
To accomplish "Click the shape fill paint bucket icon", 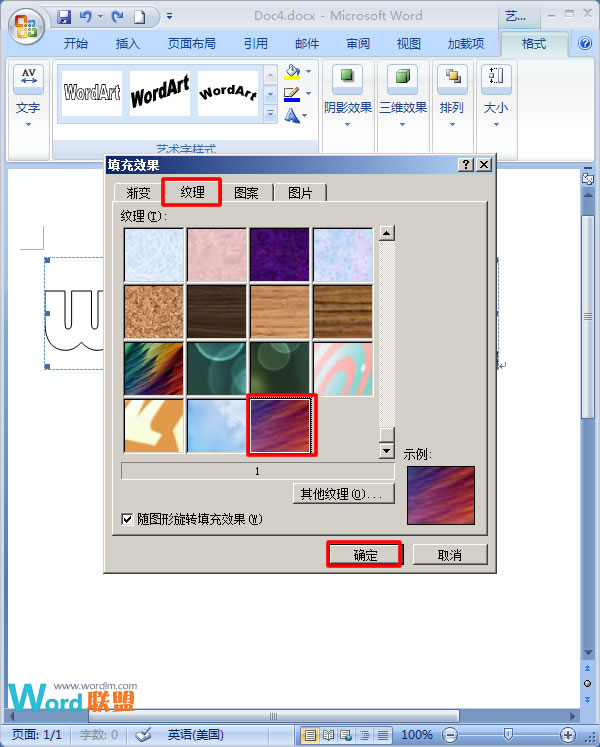I will pos(292,72).
